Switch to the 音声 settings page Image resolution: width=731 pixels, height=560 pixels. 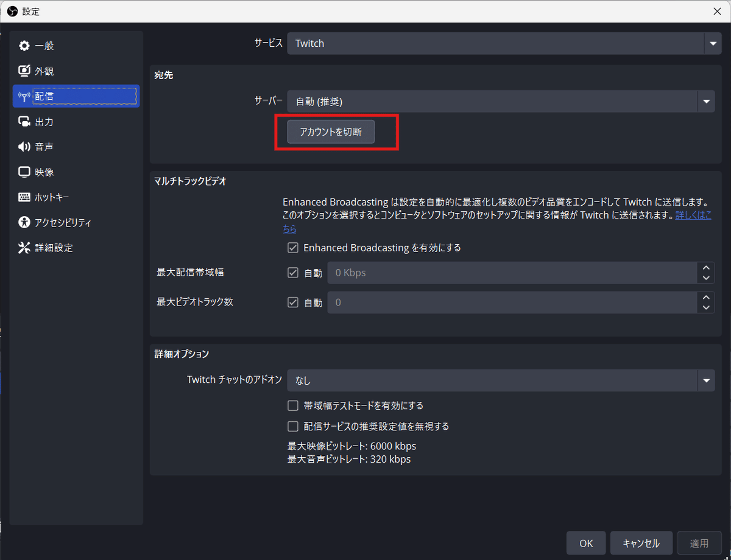pos(76,147)
